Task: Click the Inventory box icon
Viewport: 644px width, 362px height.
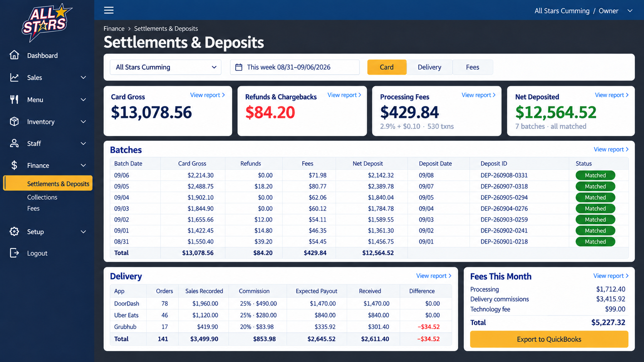Action: coord(14,122)
